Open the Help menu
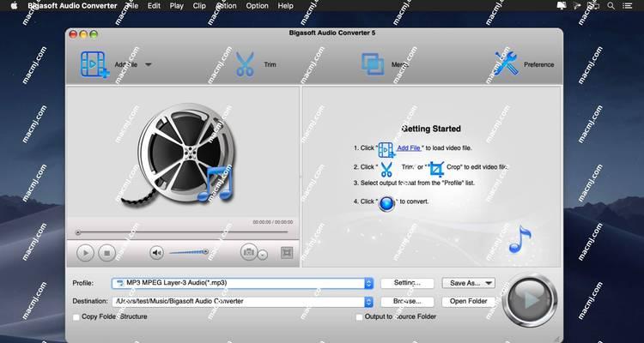 coord(285,6)
